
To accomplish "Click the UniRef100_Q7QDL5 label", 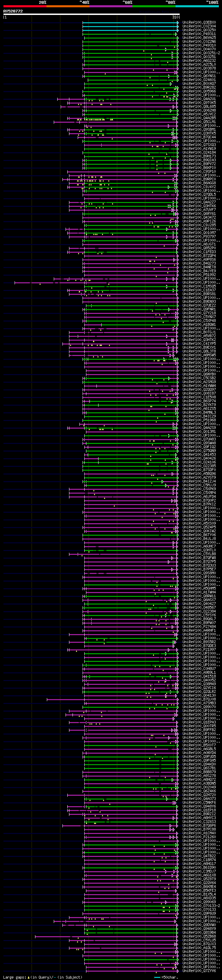I will click(x=199, y=194).
